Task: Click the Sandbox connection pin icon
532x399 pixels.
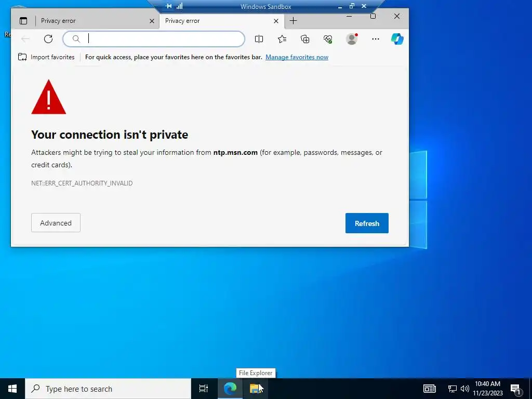Action: point(169,6)
